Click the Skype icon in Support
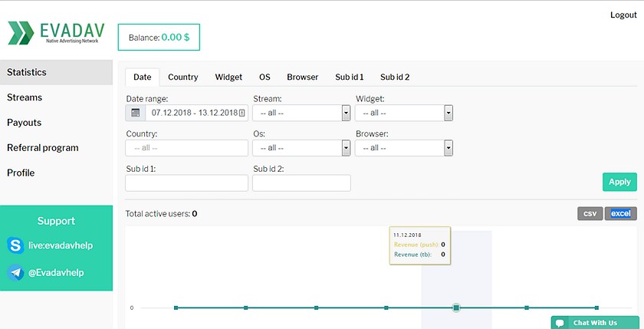Viewport: 644px width, 329px height. [x=15, y=245]
